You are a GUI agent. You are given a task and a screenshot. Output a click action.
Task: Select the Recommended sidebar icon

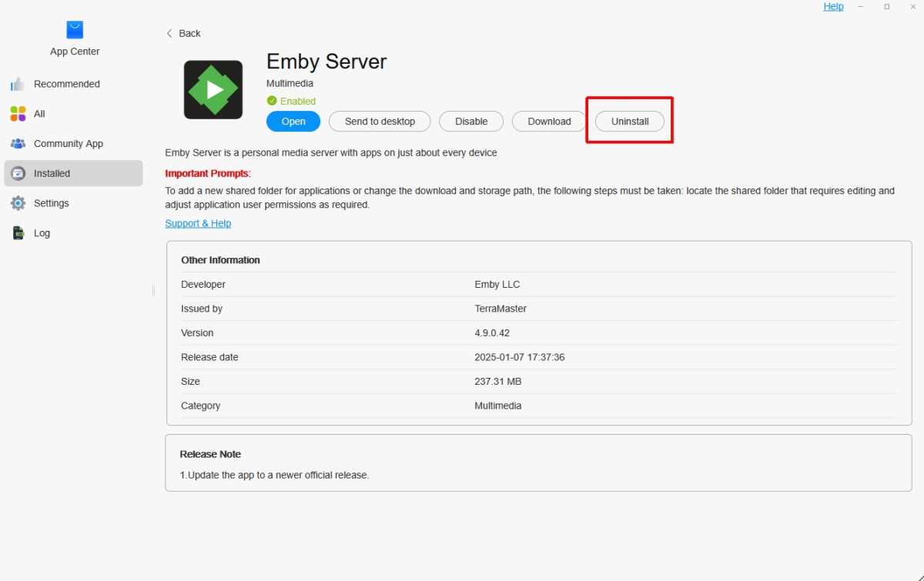click(x=16, y=84)
